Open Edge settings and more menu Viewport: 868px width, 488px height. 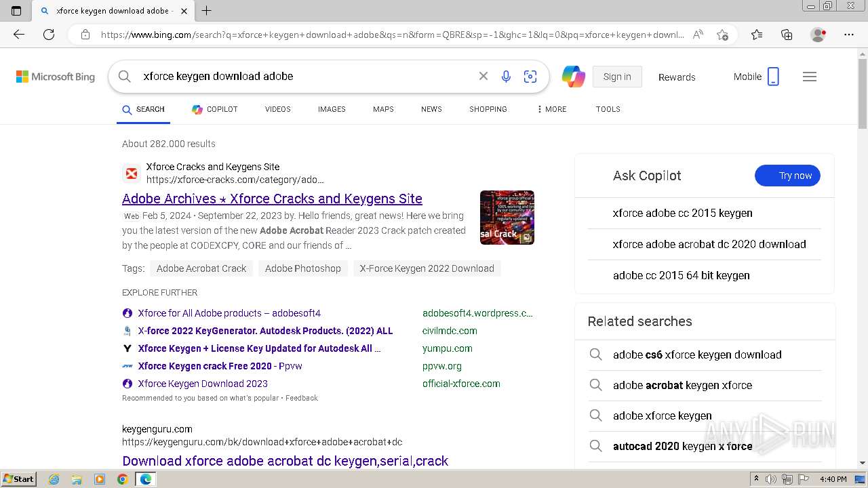pos(849,35)
